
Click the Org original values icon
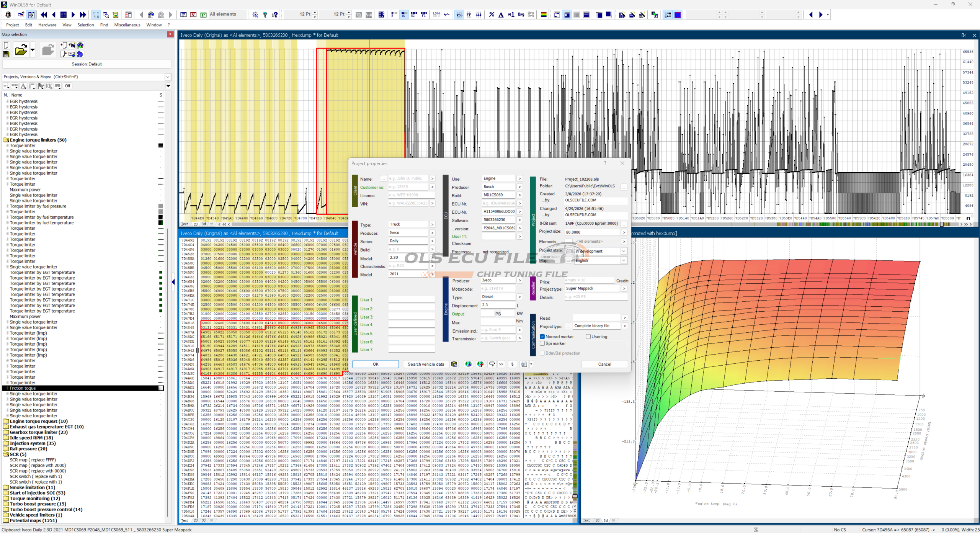point(521,15)
